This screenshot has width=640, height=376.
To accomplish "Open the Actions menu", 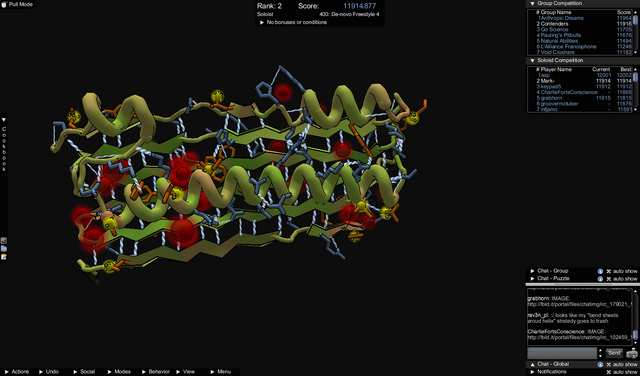I will (x=17, y=372).
